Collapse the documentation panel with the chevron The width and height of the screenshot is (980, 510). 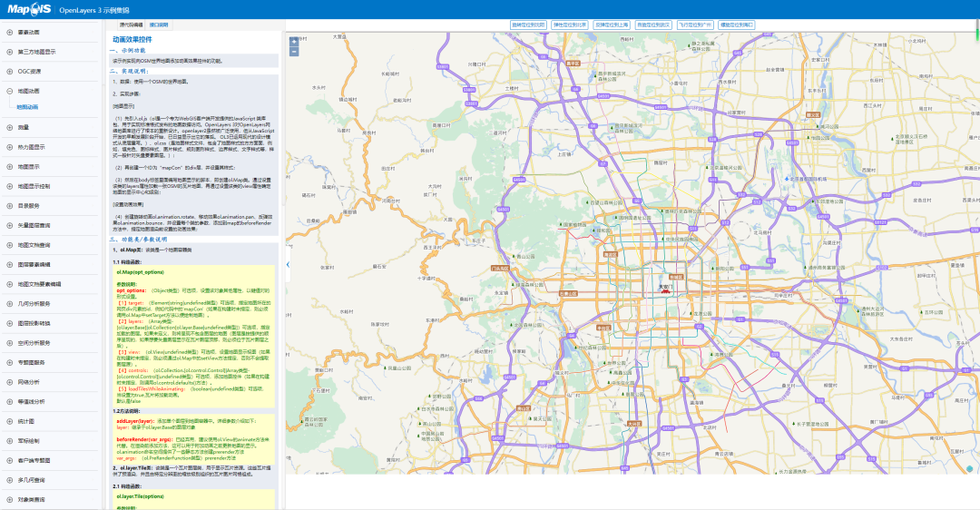[288, 264]
